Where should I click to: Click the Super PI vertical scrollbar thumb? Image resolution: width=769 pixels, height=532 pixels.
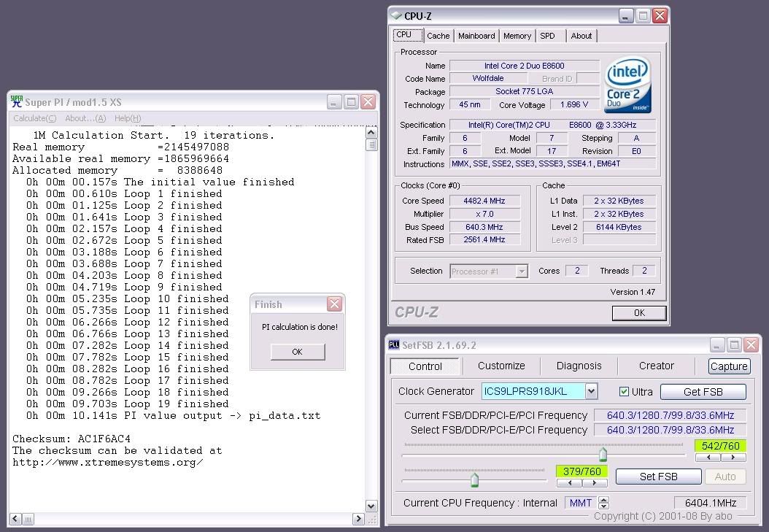coord(371,144)
